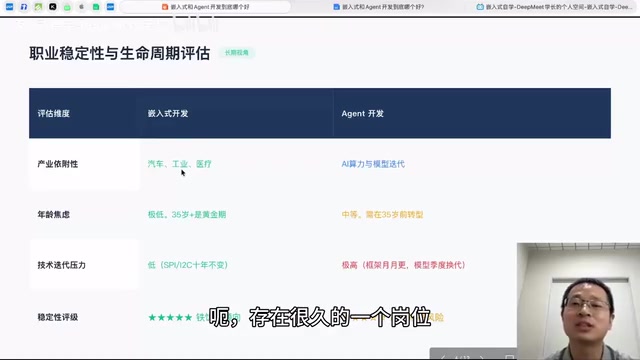This screenshot has height=360, width=640.
Task: Open the light green rounded pinned tab icon
Action: pyautogui.click(x=67, y=7)
